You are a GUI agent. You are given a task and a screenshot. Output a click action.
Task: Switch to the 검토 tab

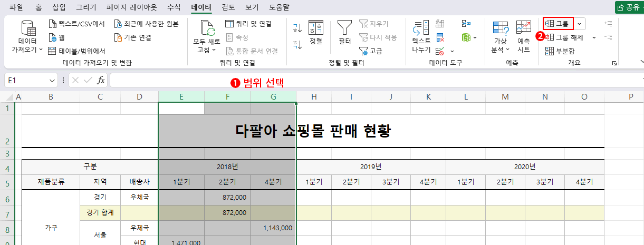point(228,7)
